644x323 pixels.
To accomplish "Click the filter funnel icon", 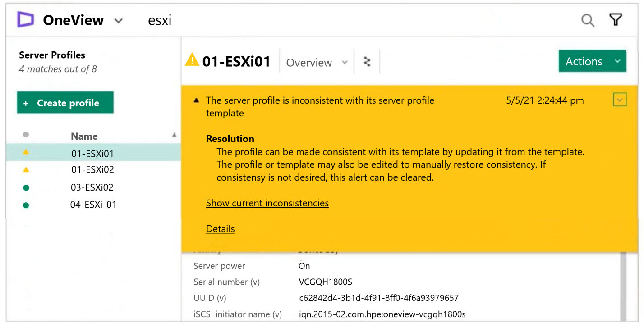I will click(x=616, y=20).
